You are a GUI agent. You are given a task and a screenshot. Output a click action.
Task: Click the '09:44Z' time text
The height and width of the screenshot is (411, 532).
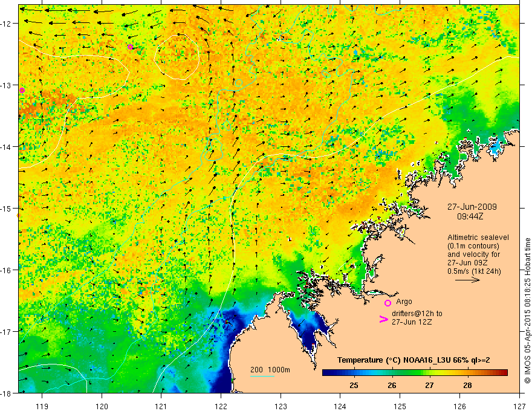click(470, 216)
